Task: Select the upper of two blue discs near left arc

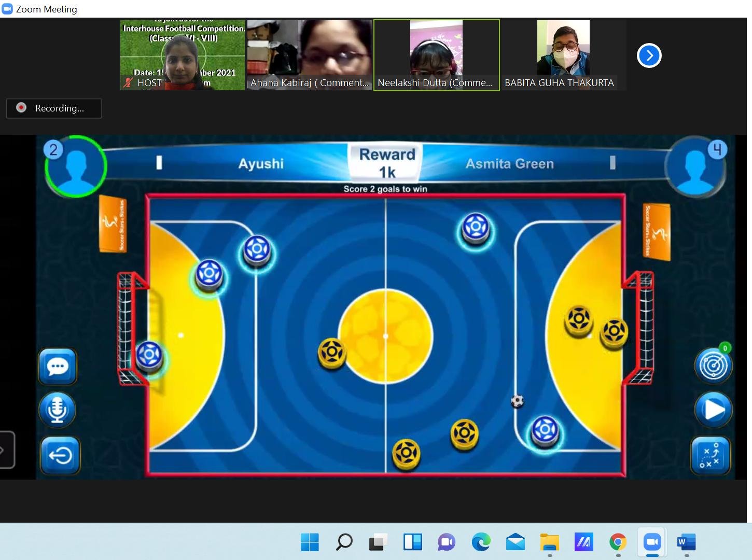Action: [257, 250]
